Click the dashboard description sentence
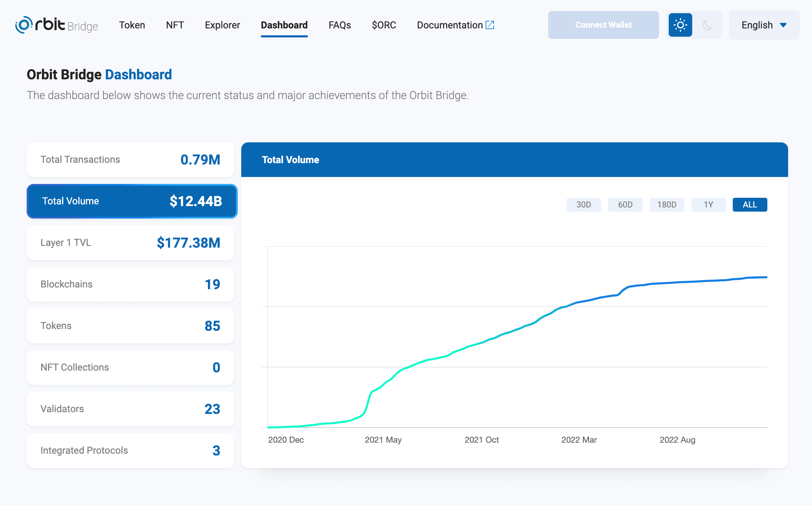The height and width of the screenshot is (505, 812). pos(248,95)
